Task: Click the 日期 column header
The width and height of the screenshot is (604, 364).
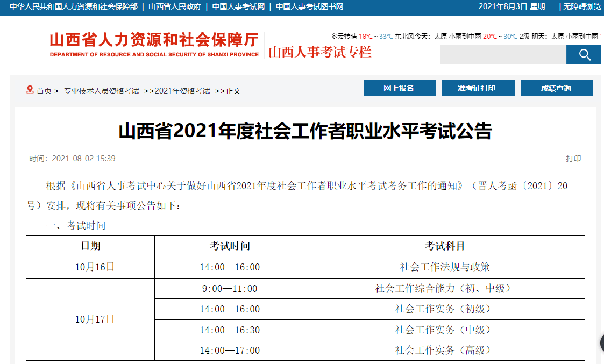Action: tap(90, 246)
